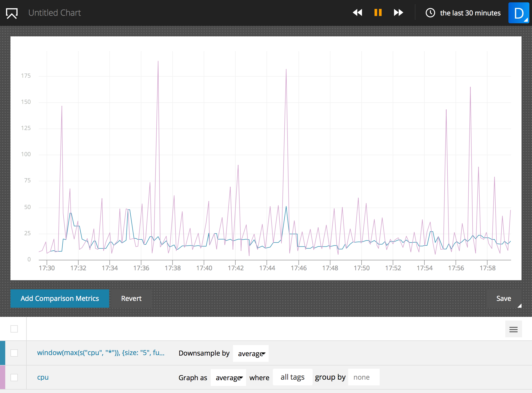Open the hamburger metrics options menu
The height and width of the screenshot is (393, 532).
513,329
